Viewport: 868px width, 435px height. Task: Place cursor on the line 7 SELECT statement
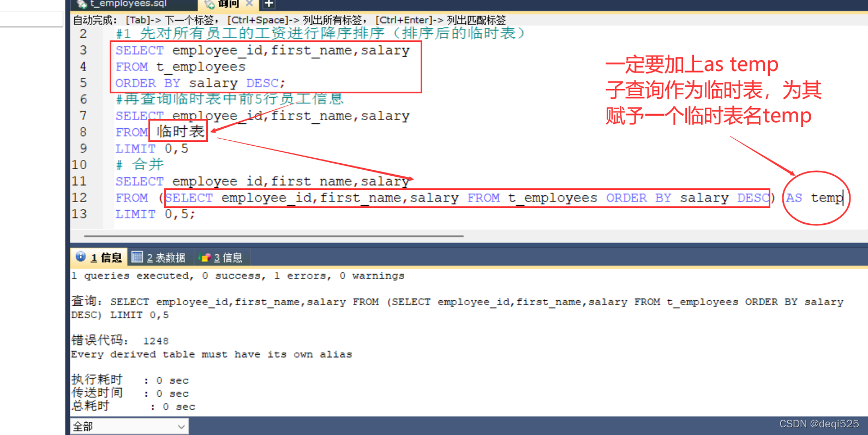click(262, 116)
